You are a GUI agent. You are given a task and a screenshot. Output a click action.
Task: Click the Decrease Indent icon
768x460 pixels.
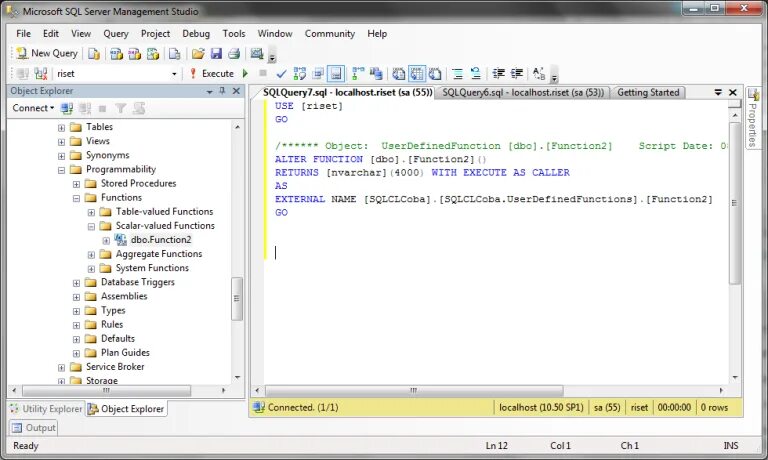499,73
